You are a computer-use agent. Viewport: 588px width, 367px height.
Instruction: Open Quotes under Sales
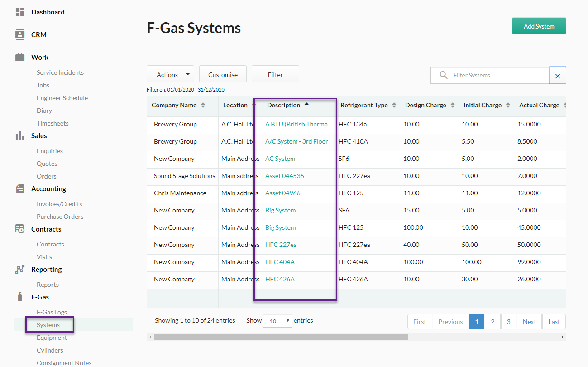tap(47, 164)
